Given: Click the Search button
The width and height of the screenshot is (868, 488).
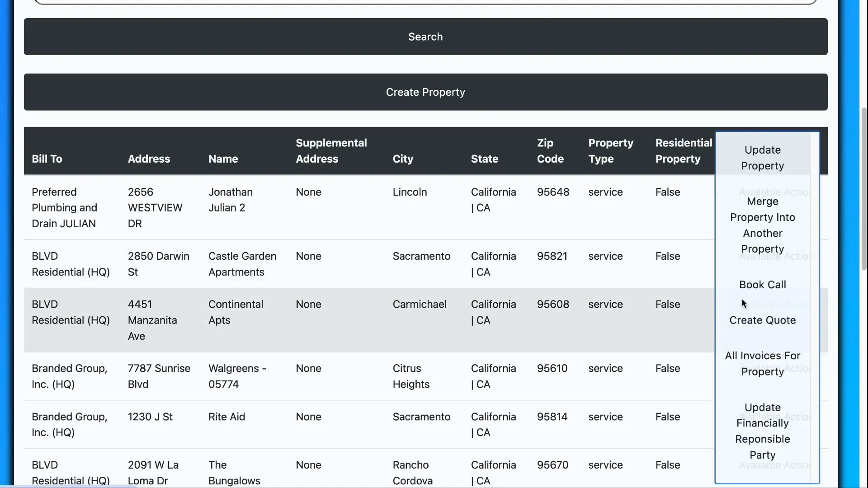Looking at the screenshot, I should coord(425,37).
